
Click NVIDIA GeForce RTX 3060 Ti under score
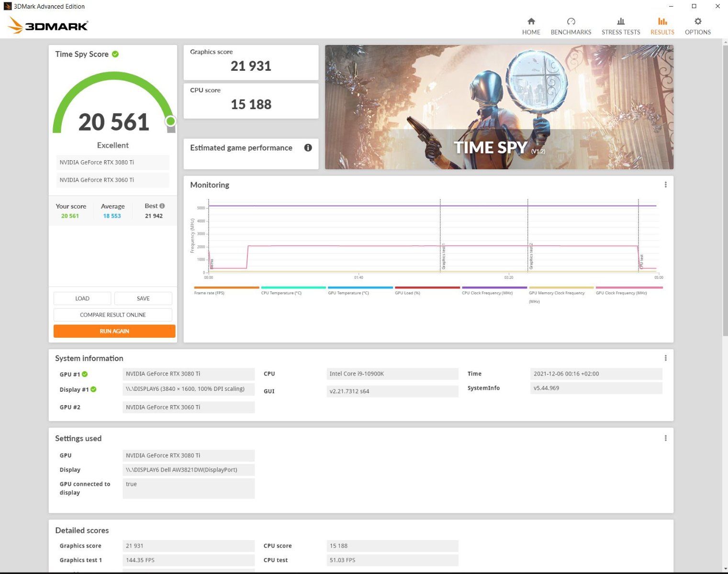(112, 180)
